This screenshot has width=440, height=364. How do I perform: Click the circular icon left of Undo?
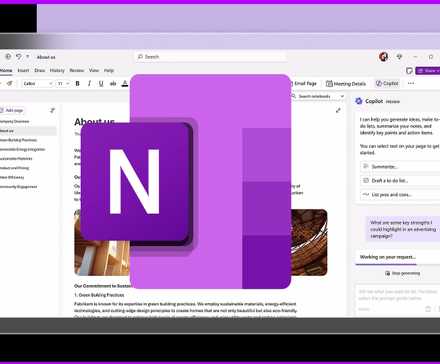[x=8, y=57]
